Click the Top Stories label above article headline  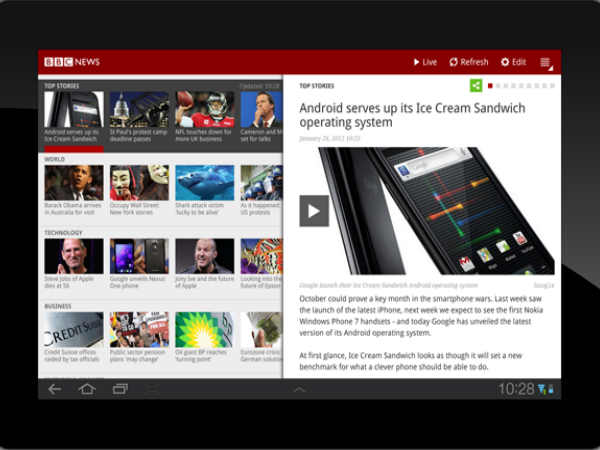click(316, 86)
